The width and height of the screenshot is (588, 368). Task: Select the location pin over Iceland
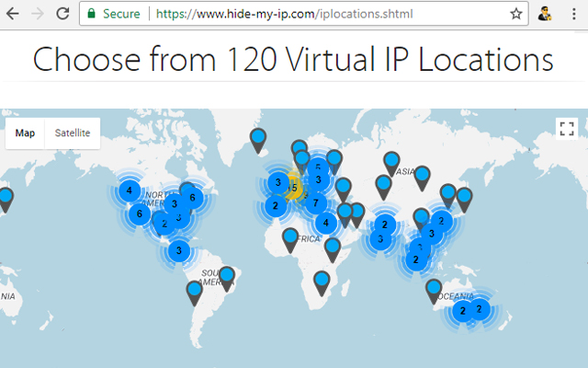pos(259,139)
